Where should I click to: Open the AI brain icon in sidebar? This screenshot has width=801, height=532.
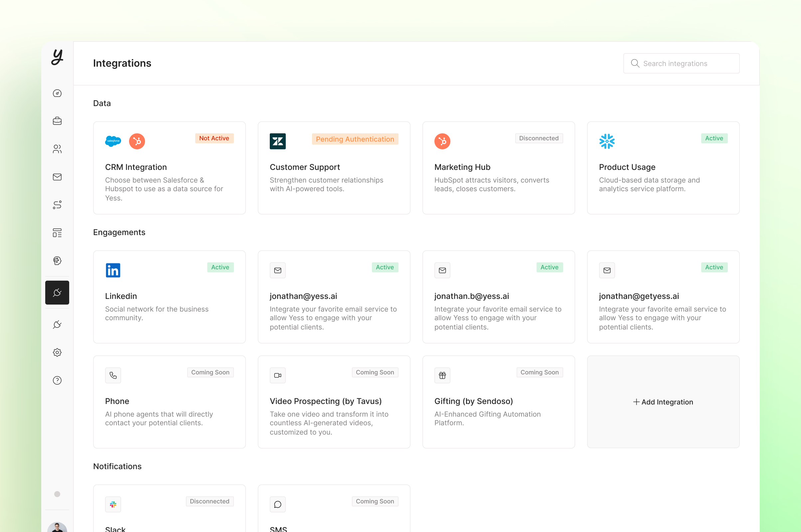[57, 261]
